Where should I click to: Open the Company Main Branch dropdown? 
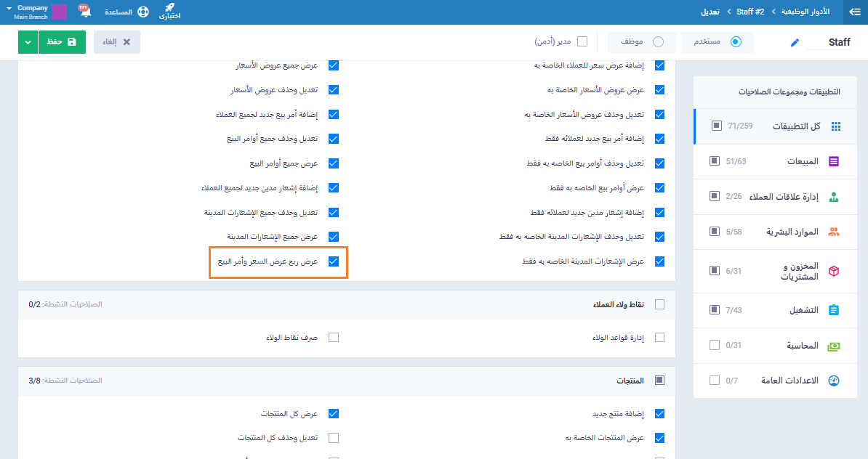(x=33, y=12)
